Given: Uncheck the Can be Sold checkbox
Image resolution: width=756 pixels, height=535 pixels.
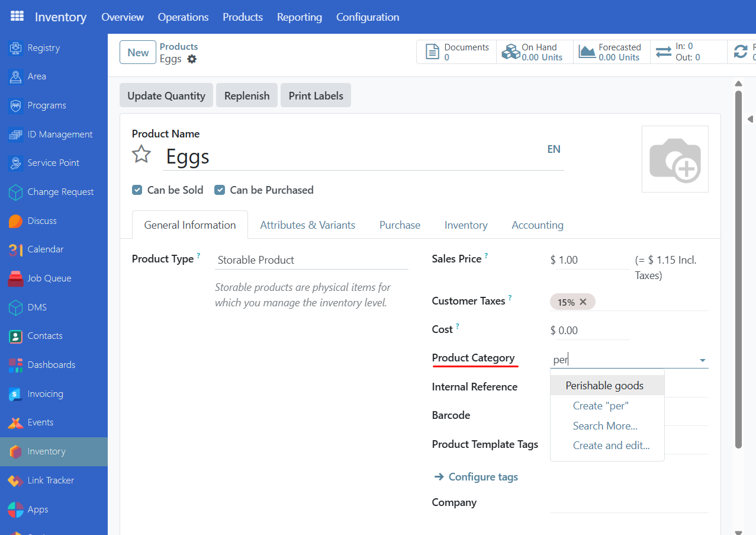Looking at the screenshot, I should (137, 190).
